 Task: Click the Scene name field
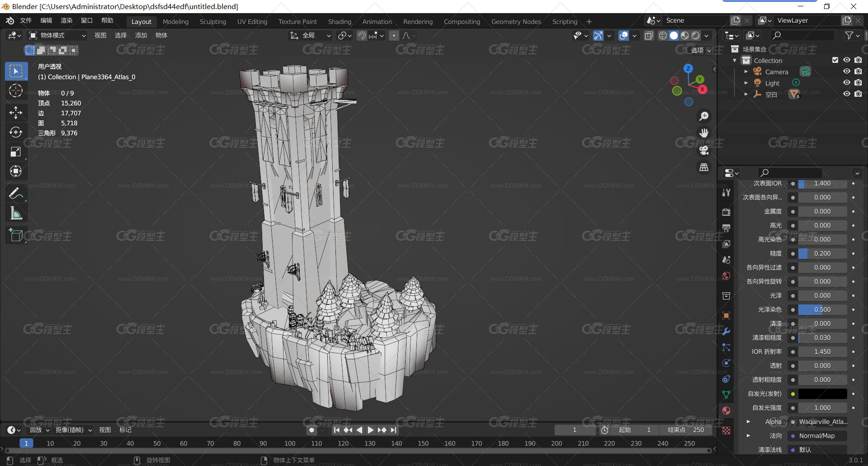(x=696, y=20)
